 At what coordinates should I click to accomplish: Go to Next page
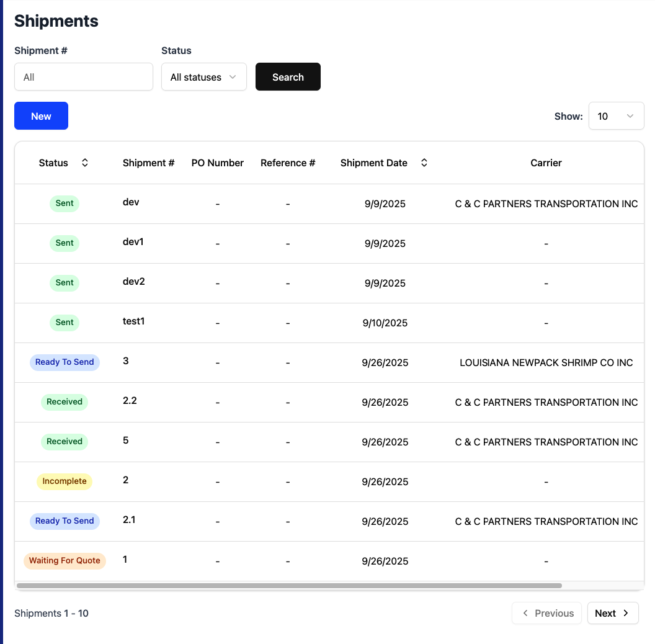(x=612, y=613)
